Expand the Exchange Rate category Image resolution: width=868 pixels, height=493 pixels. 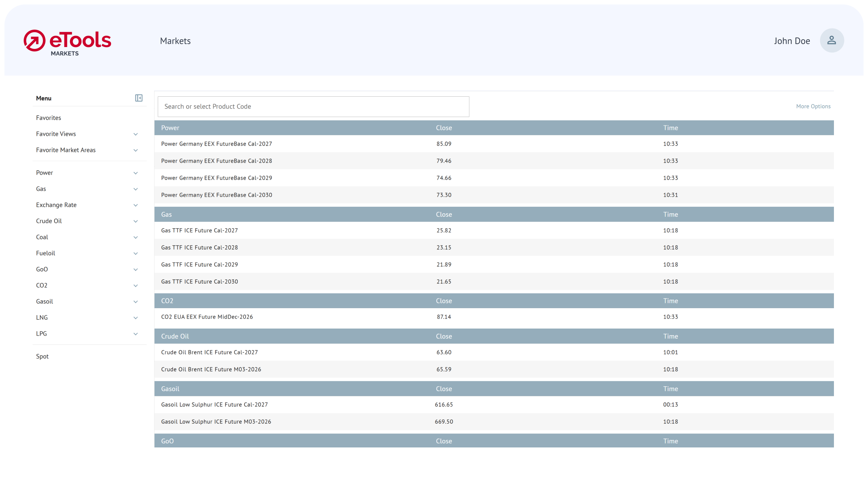click(136, 205)
